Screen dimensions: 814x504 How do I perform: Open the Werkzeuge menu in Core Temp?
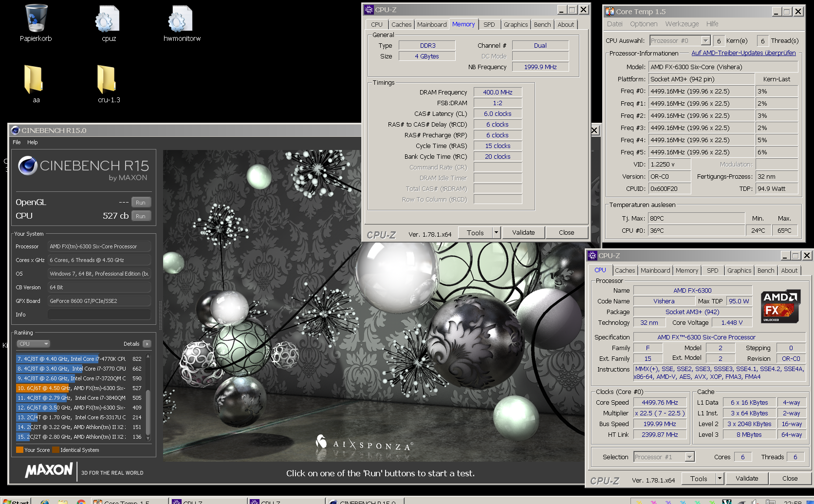tap(682, 24)
